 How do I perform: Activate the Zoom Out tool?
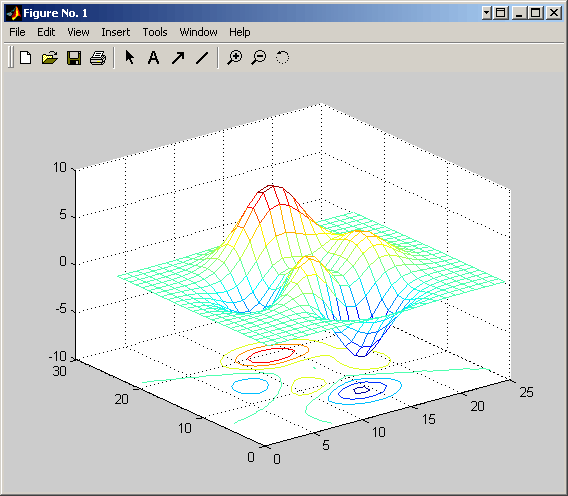tap(259, 58)
